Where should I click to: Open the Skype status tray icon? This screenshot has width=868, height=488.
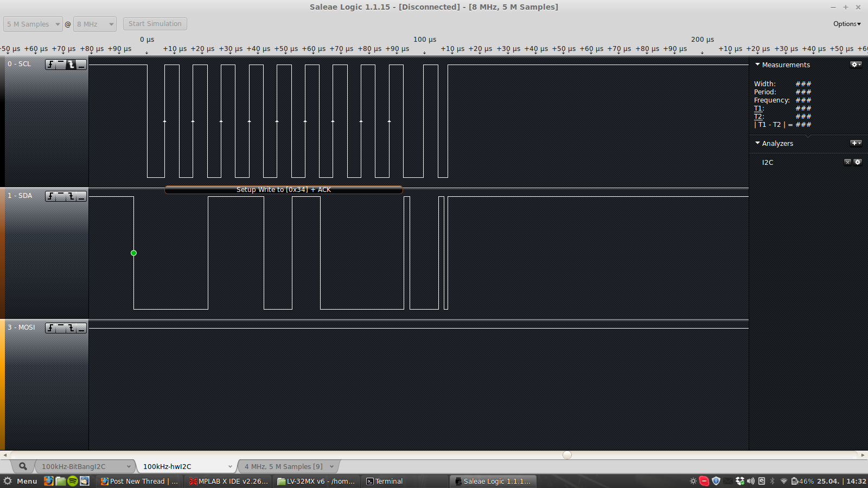704,481
